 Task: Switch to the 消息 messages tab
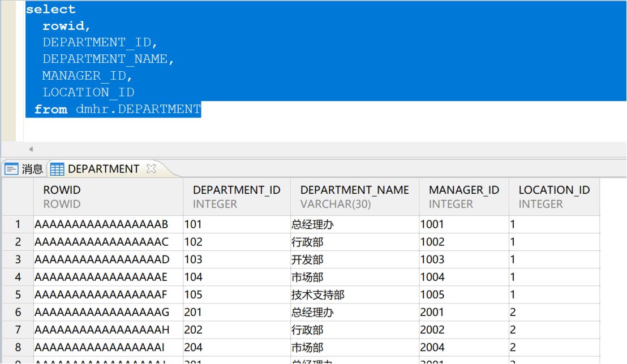pos(24,169)
